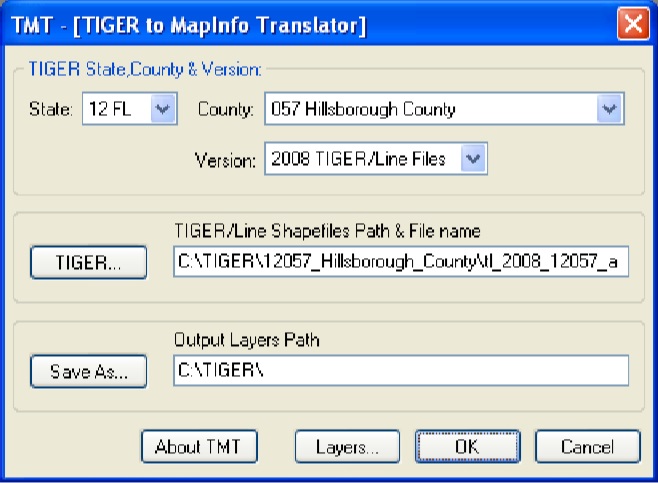The height and width of the screenshot is (483, 658).
Task: Expand the Version dropdown arrow
Action: [474, 157]
